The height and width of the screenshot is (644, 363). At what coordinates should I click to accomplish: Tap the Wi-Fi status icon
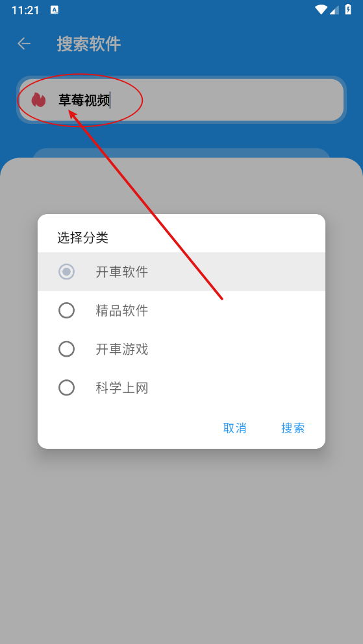321,10
